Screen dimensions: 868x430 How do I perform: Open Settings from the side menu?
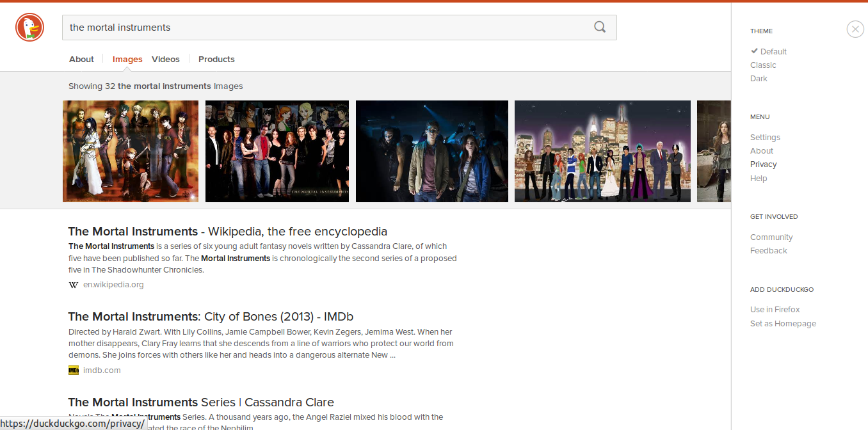(x=765, y=137)
